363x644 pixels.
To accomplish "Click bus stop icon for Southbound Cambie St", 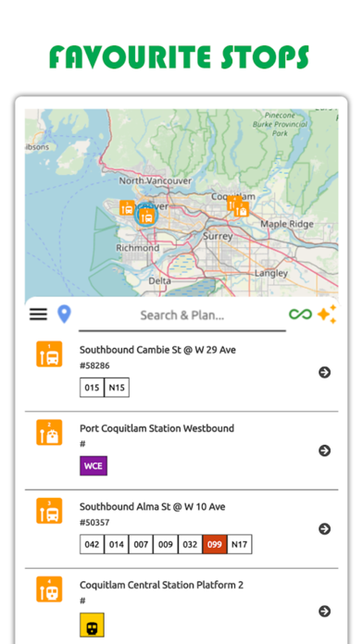I will point(49,353).
